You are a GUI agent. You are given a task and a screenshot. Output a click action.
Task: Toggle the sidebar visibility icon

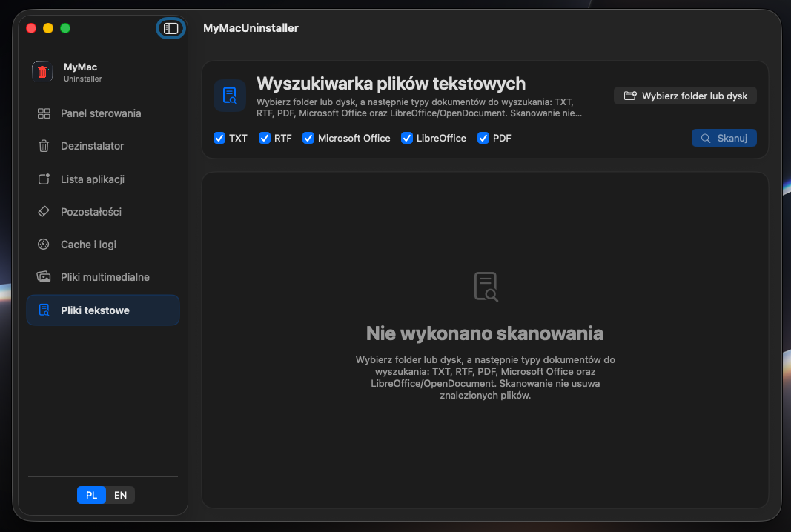pos(171,28)
